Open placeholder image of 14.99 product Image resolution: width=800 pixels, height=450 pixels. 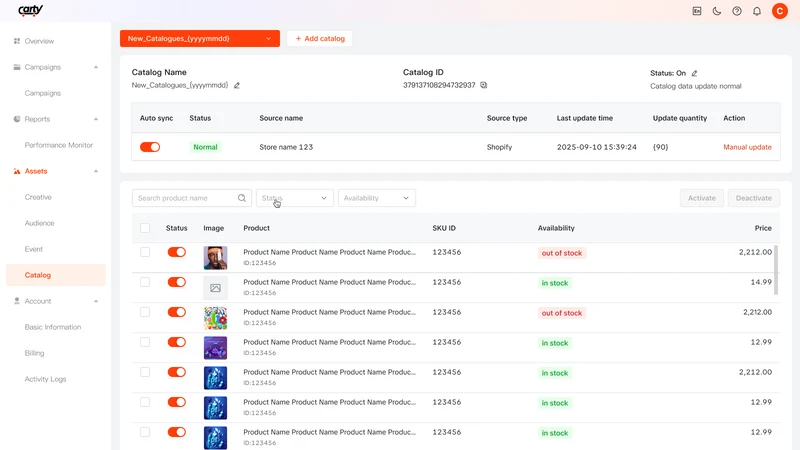pos(215,288)
